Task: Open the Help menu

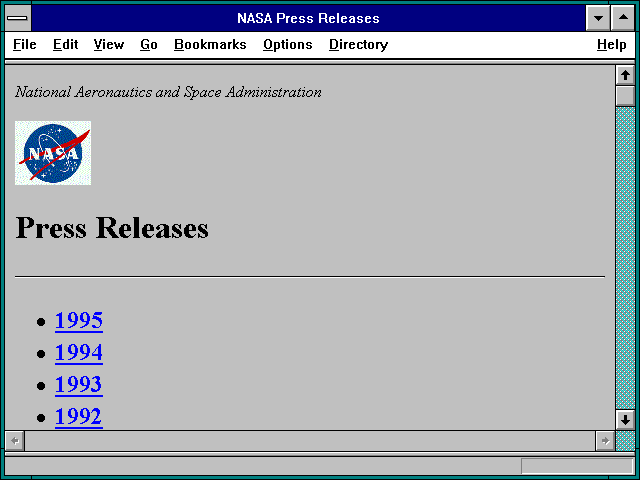Action: [x=611, y=44]
